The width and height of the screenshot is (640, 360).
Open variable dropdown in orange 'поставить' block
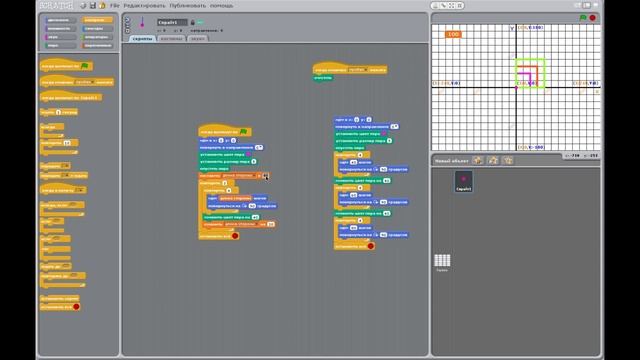click(238, 176)
